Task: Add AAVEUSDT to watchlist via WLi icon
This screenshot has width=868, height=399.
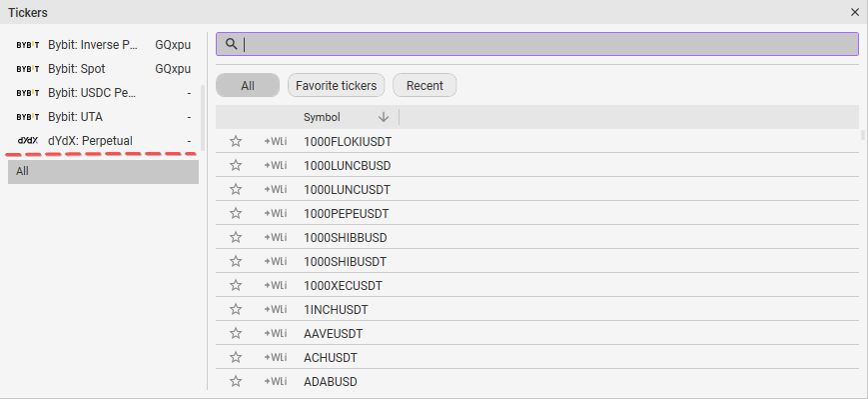Action: pyautogui.click(x=276, y=334)
